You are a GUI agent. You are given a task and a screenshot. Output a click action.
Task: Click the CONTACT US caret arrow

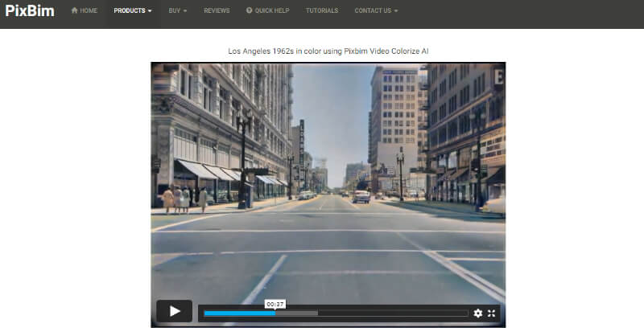pos(396,11)
